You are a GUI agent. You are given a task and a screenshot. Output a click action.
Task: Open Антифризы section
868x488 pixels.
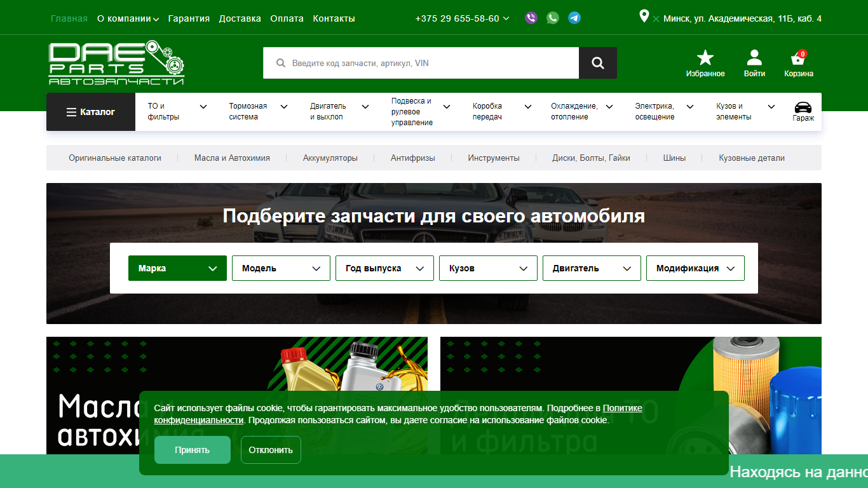coord(413,158)
